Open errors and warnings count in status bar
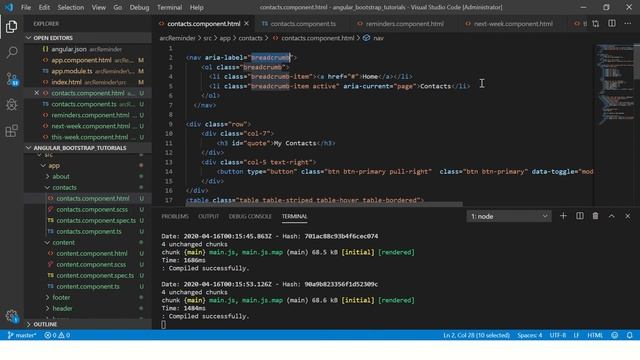Image resolution: width=640 pixels, height=360 pixels. point(57,335)
